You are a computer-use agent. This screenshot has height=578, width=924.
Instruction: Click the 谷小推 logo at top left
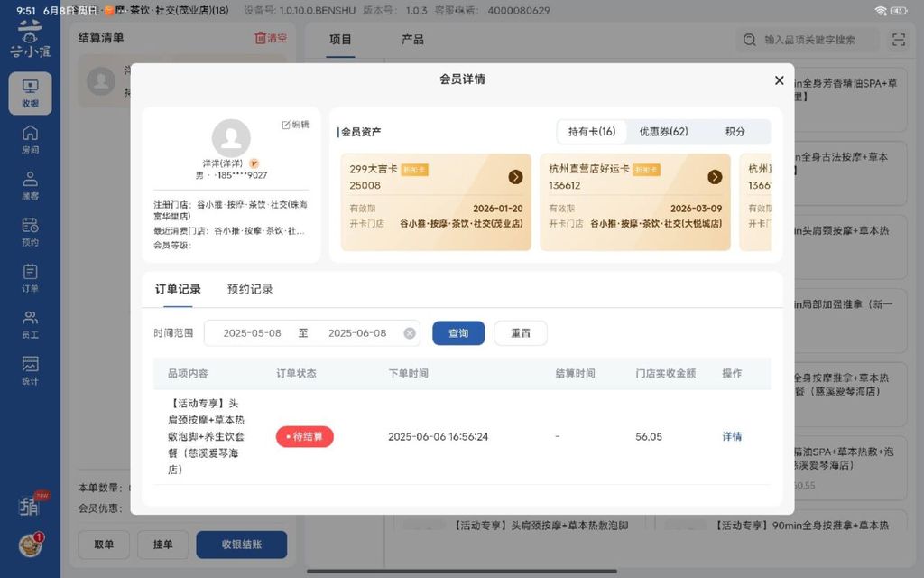click(x=30, y=39)
